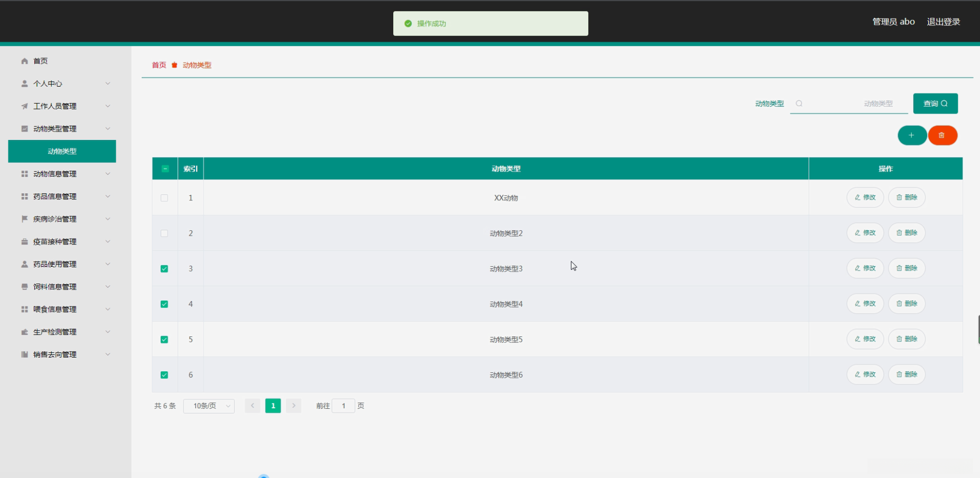The height and width of the screenshot is (478, 980).
Task: Expand the 疾病诊治管理 chevron
Action: 108,219
